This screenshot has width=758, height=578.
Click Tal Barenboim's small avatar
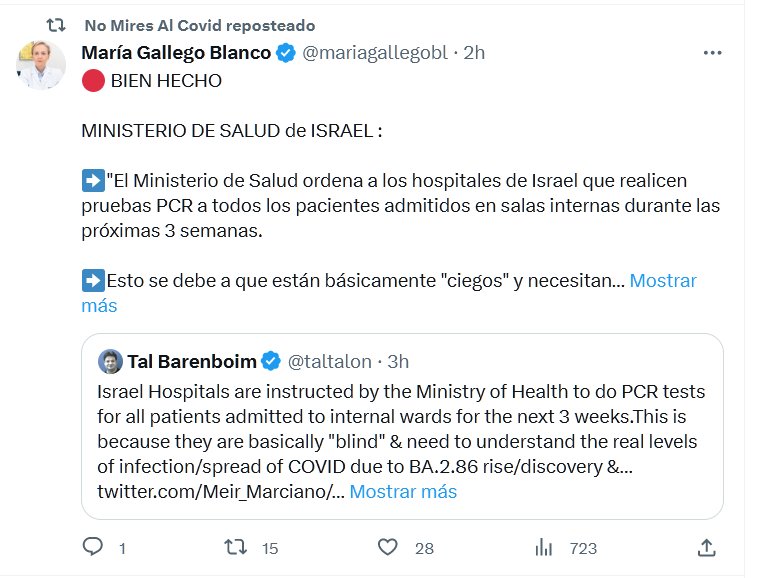tap(110, 361)
